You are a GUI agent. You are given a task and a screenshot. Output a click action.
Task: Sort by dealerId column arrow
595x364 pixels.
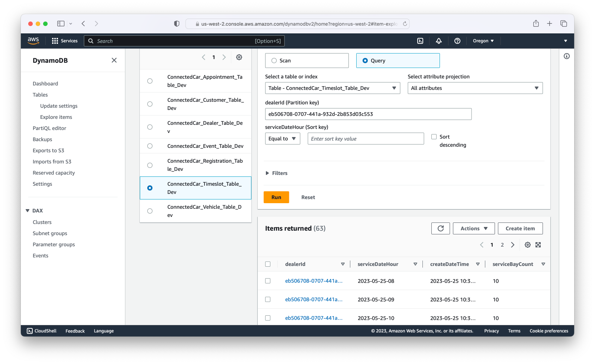point(343,264)
